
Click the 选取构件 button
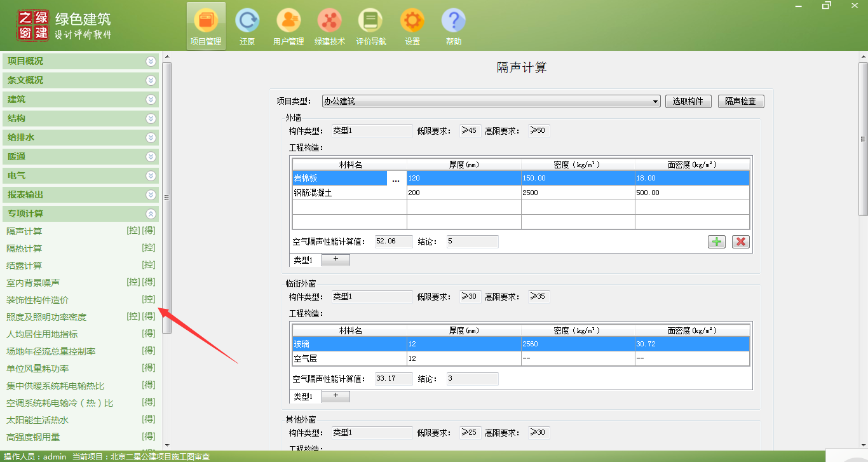688,101
